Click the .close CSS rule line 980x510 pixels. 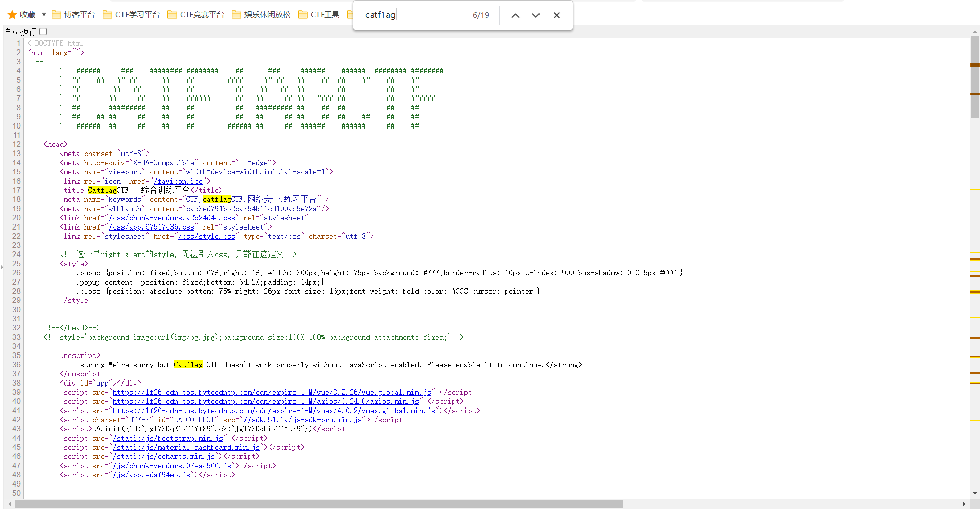pos(308,291)
